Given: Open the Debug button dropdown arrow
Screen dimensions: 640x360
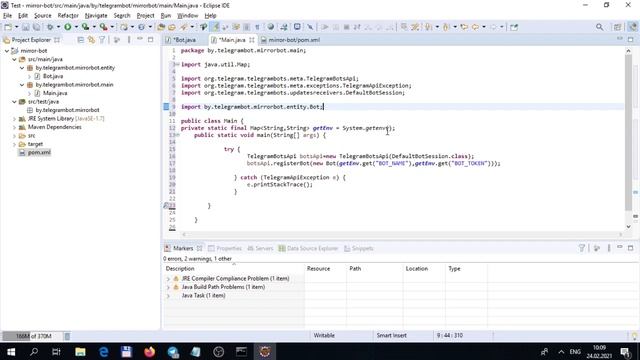Looking at the screenshot, I should (58, 27).
